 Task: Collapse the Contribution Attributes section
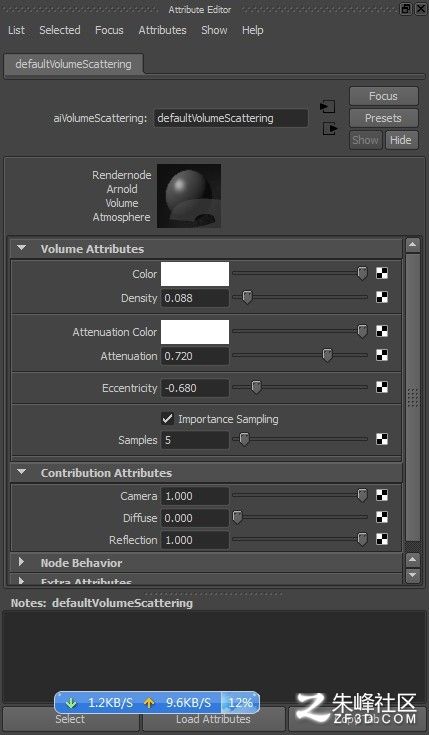point(22,472)
